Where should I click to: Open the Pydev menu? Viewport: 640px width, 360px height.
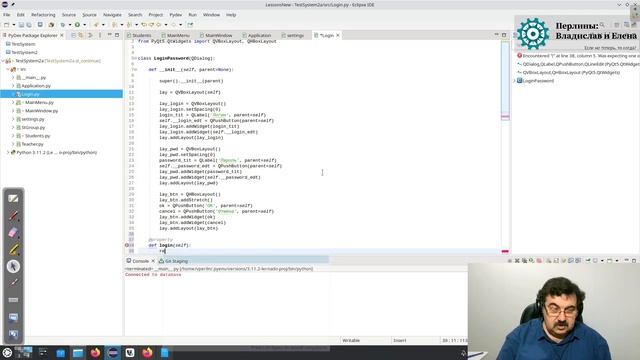[x=176, y=15]
